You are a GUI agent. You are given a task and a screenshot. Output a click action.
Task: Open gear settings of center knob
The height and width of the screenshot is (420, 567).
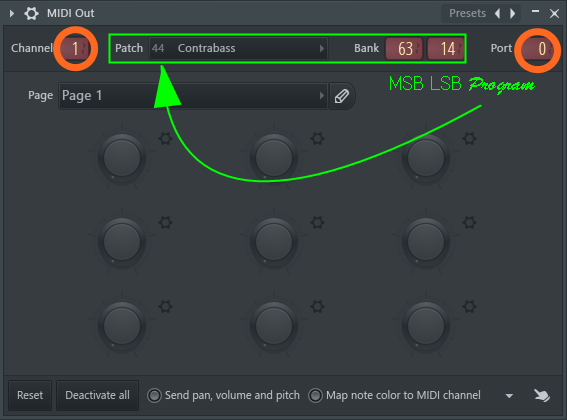click(x=317, y=222)
